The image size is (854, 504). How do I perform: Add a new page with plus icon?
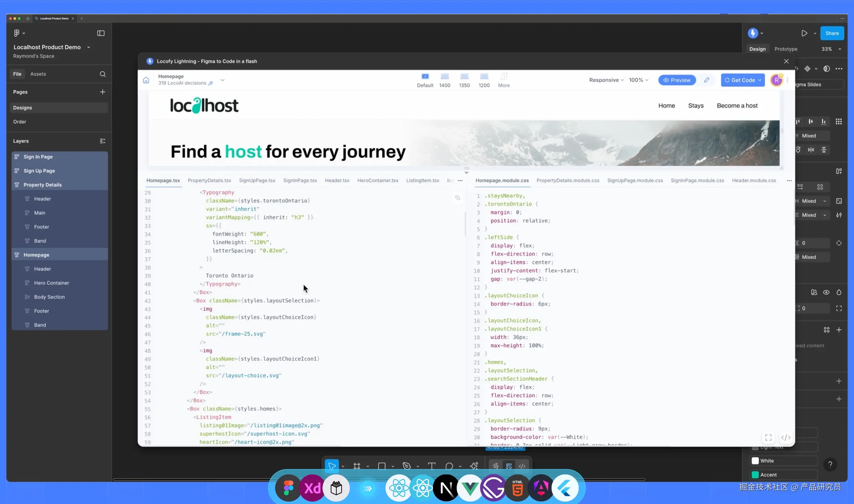(x=103, y=92)
